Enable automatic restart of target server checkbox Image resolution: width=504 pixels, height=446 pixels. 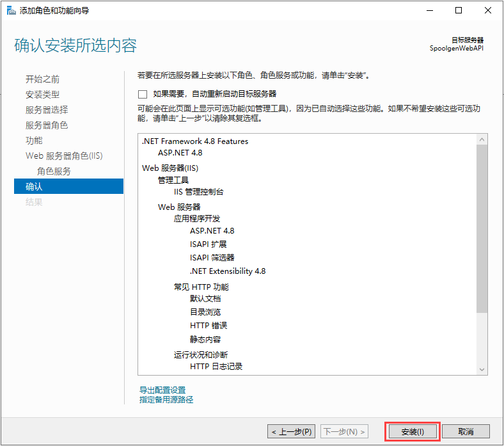143,94
